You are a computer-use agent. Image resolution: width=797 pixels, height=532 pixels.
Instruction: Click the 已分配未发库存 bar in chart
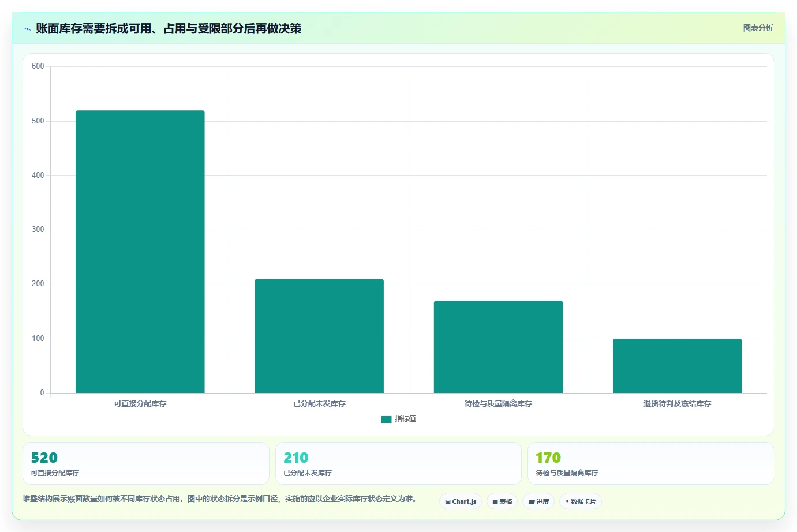[319, 336]
